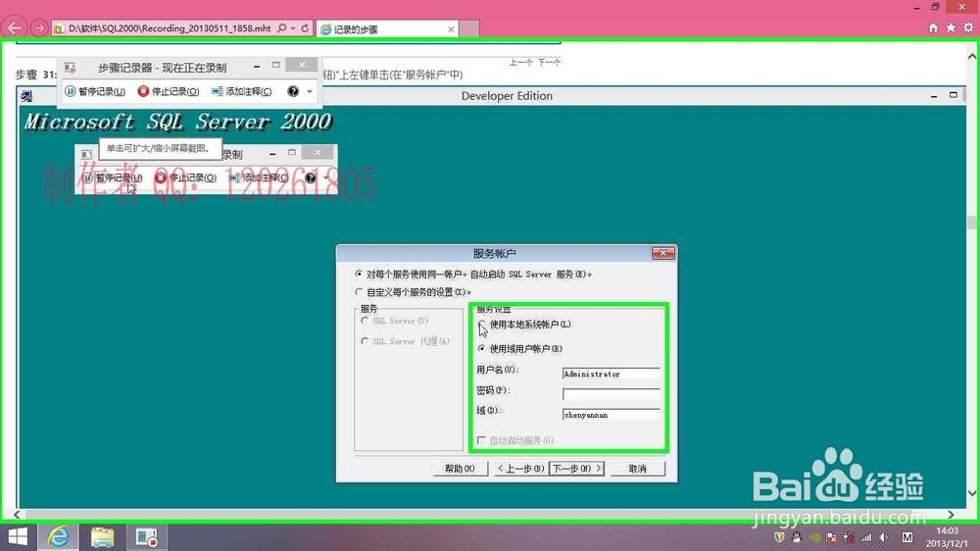
Task: Open Action Center flag tray icon
Action: [831, 537]
